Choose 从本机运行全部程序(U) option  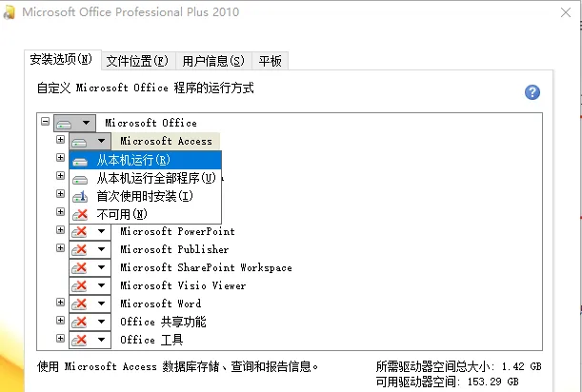146,178
